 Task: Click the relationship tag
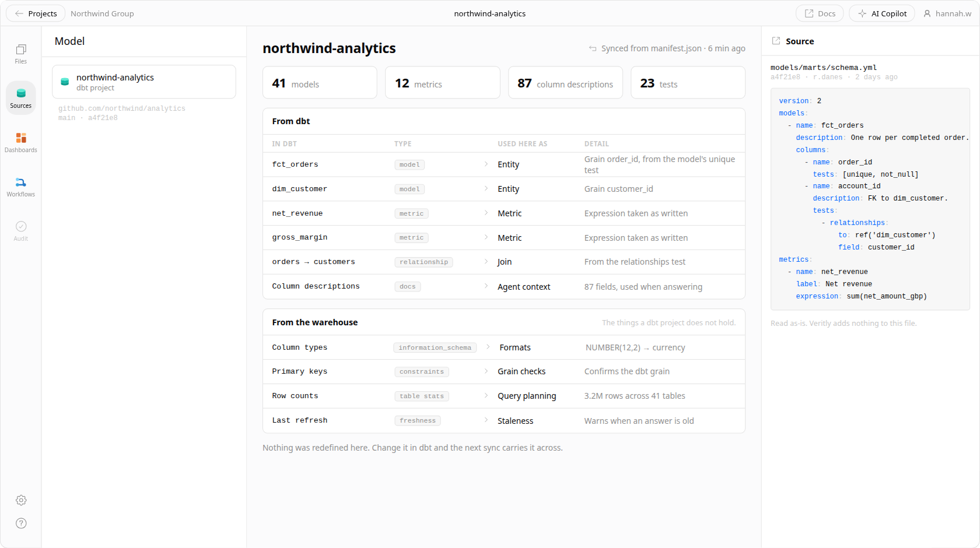click(423, 262)
